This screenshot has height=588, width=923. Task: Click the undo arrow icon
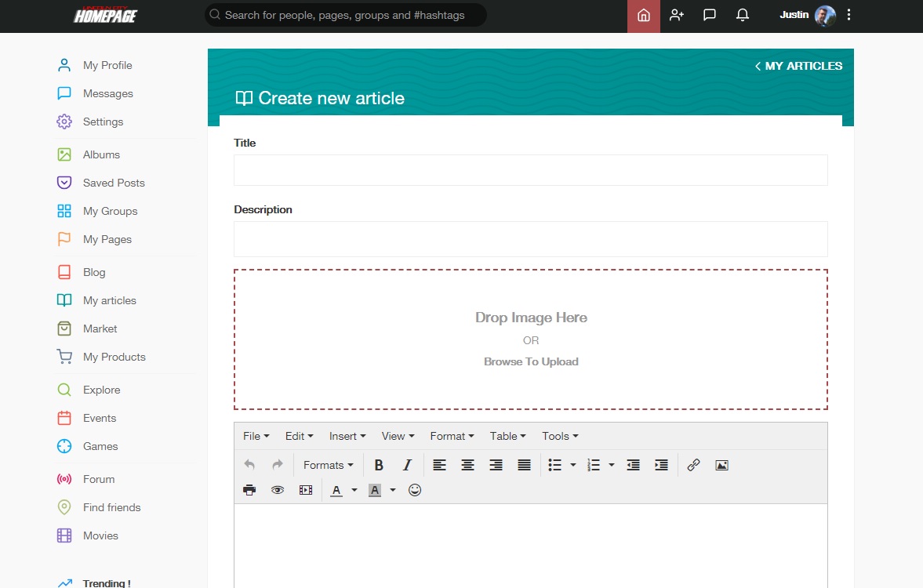pyautogui.click(x=249, y=465)
